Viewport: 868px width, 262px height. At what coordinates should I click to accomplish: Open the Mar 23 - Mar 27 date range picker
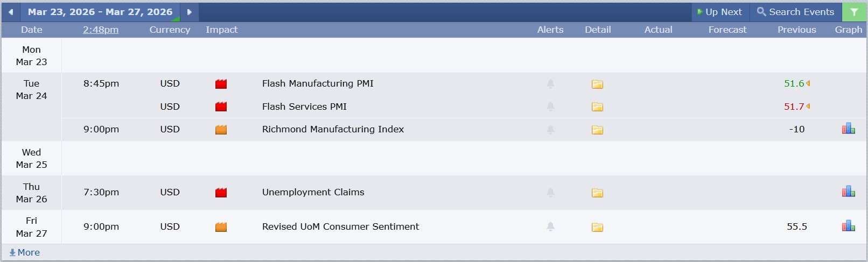click(x=100, y=12)
